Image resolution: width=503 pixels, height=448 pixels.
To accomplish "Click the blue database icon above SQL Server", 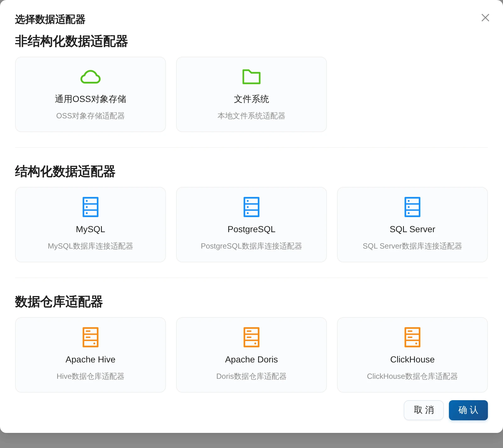I will click(412, 207).
